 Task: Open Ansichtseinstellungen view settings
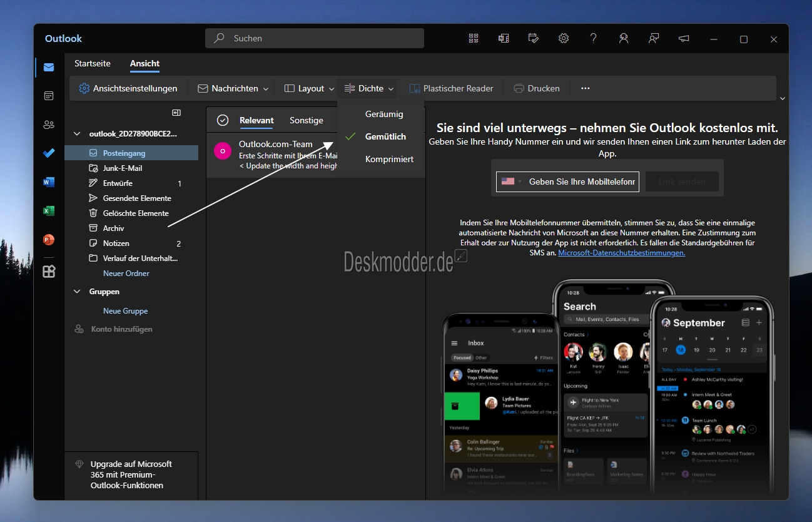(x=128, y=88)
